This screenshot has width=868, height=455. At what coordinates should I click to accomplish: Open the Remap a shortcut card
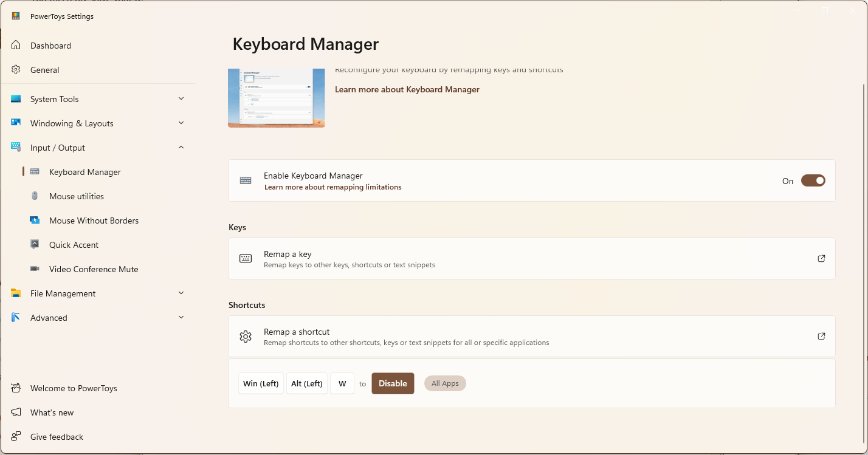click(532, 336)
